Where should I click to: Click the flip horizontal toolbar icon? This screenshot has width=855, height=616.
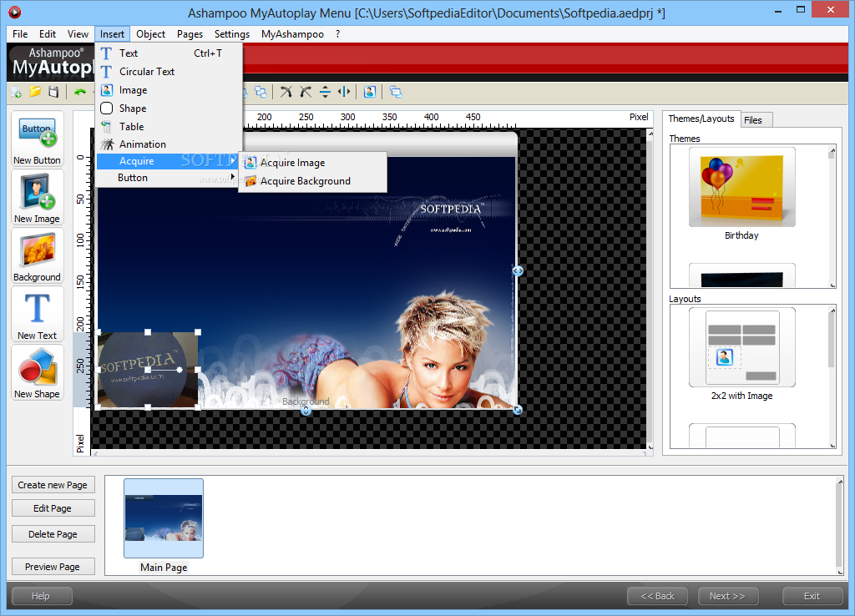point(344,92)
